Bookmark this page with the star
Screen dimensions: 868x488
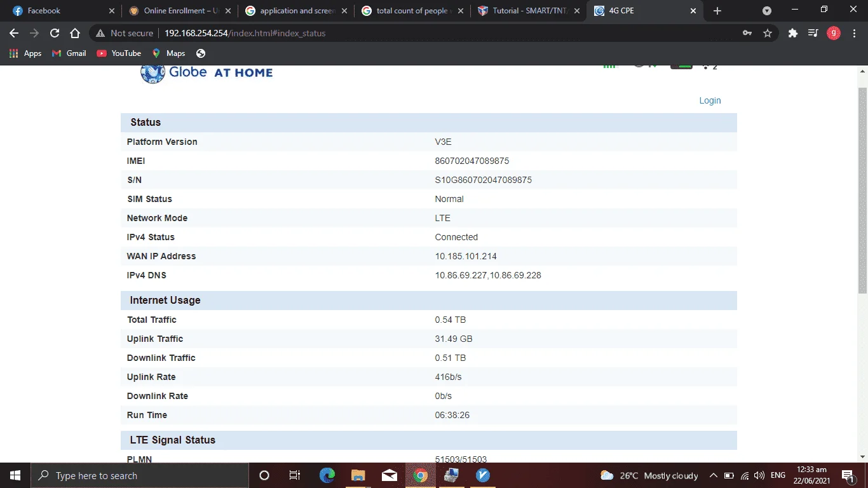point(768,33)
